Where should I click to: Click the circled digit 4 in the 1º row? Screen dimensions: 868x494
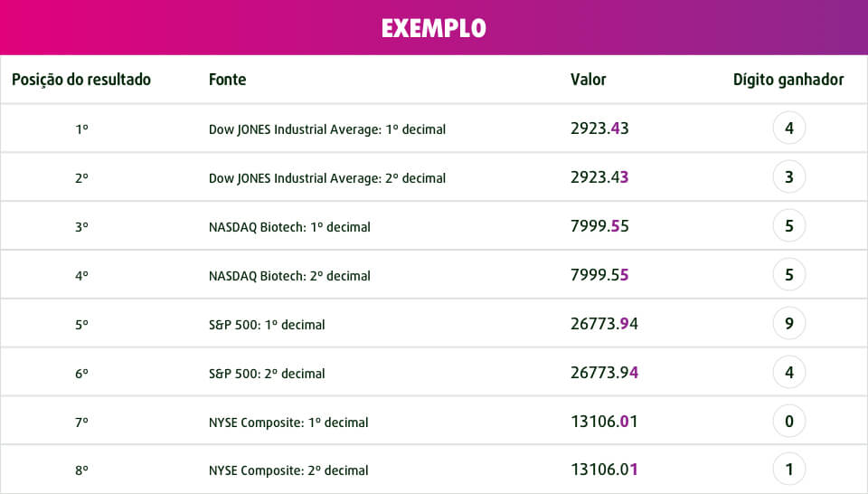789,128
